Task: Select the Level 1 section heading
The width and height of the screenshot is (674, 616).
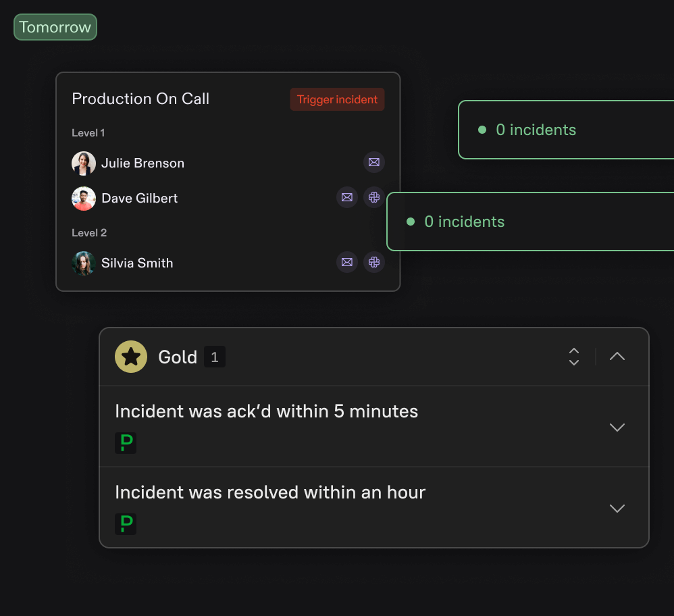Action: click(88, 133)
